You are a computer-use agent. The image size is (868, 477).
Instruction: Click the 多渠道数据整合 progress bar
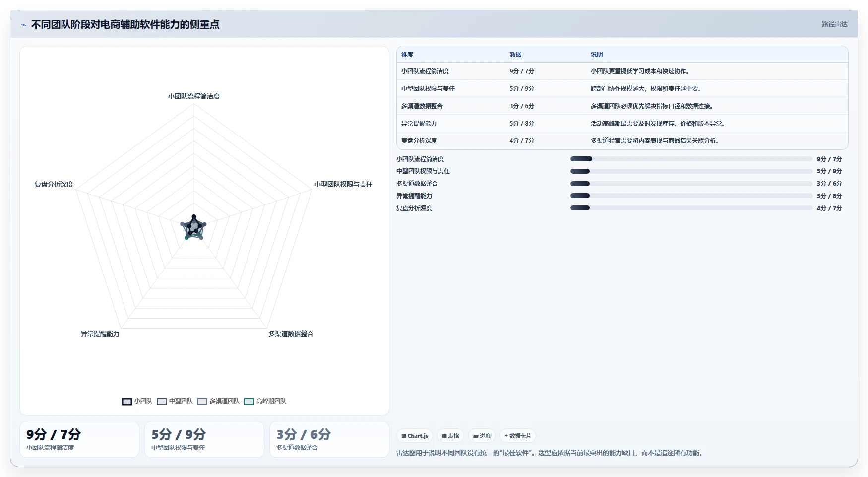click(x=691, y=184)
